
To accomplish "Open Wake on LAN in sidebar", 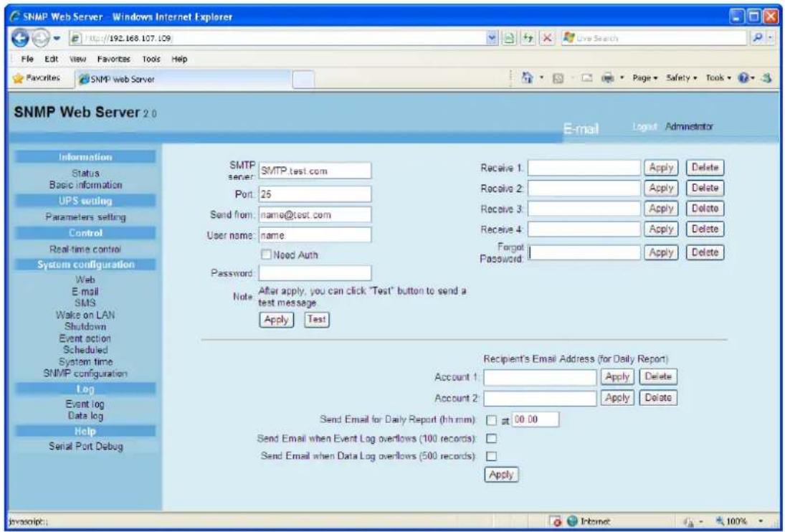I will (x=85, y=315).
